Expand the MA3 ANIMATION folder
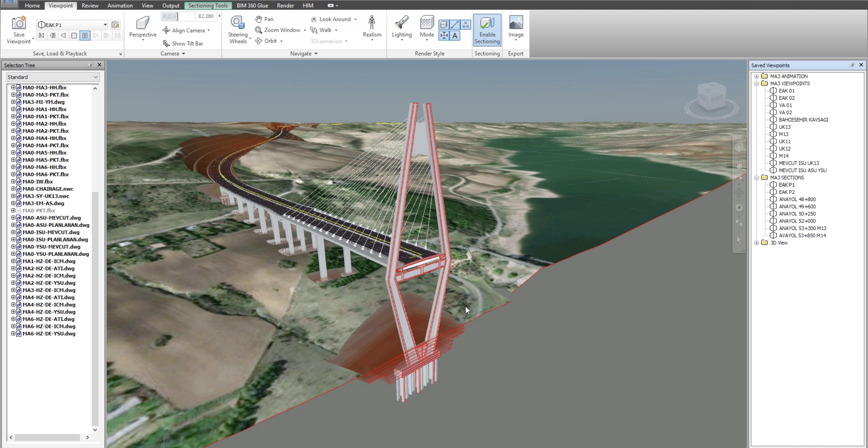 (x=757, y=76)
